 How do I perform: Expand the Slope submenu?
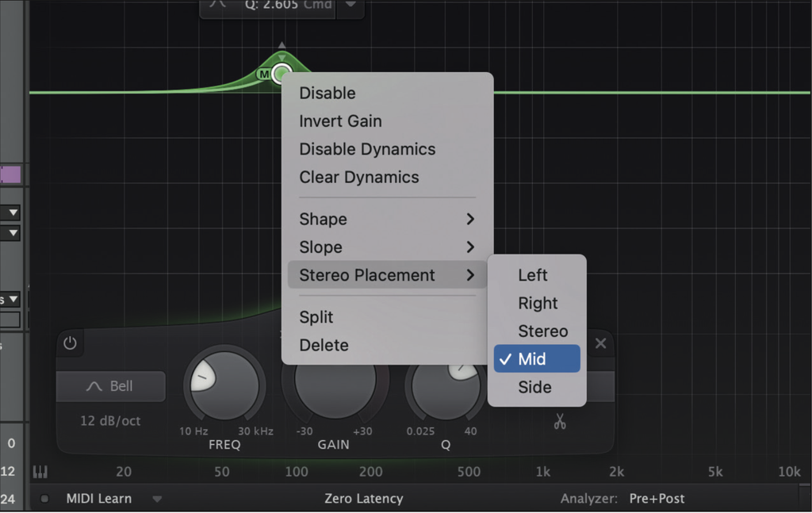[x=320, y=247]
